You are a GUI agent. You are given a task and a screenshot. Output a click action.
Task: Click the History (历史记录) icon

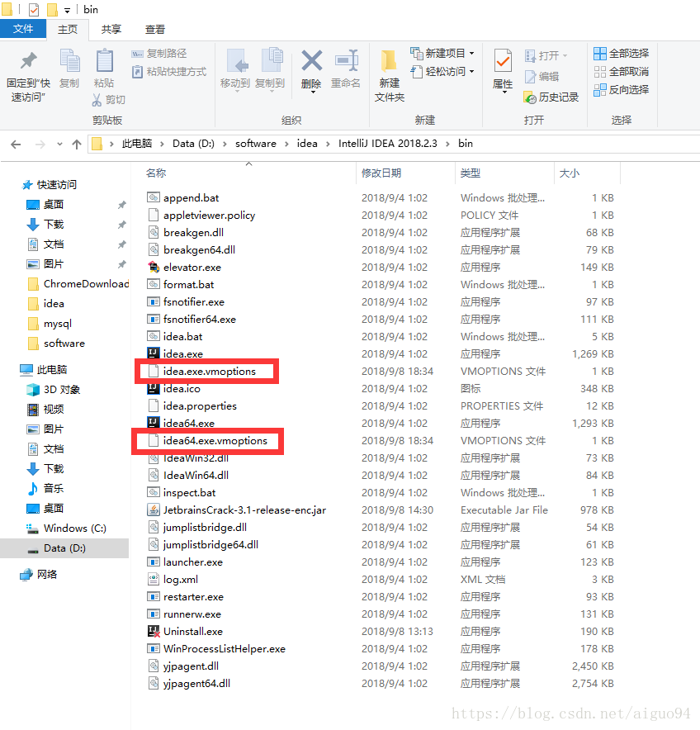pyautogui.click(x=530, y=97)
